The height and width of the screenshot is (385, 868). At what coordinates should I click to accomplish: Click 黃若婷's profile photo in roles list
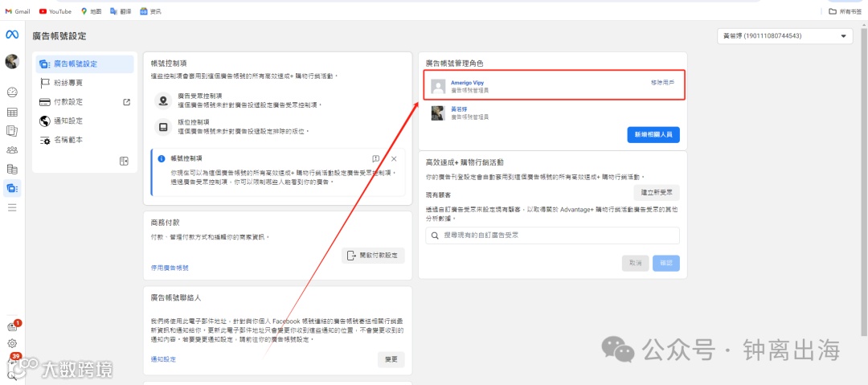[439, 113]
